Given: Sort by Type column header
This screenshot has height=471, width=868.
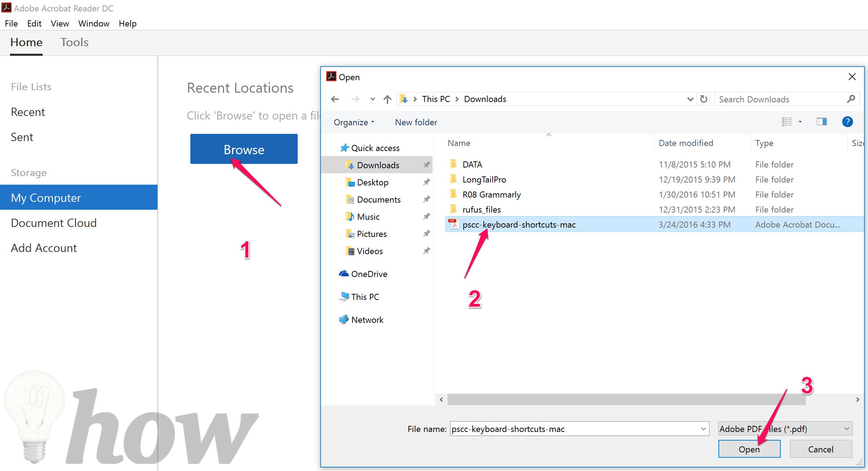Looking at the screenshot, I should tap(764, 143).
